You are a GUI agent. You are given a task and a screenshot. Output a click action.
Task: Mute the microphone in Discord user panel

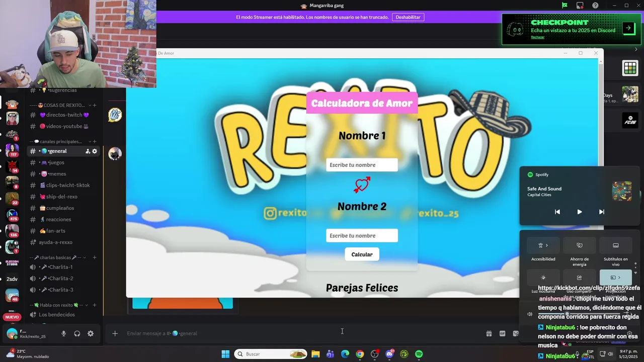63,333
